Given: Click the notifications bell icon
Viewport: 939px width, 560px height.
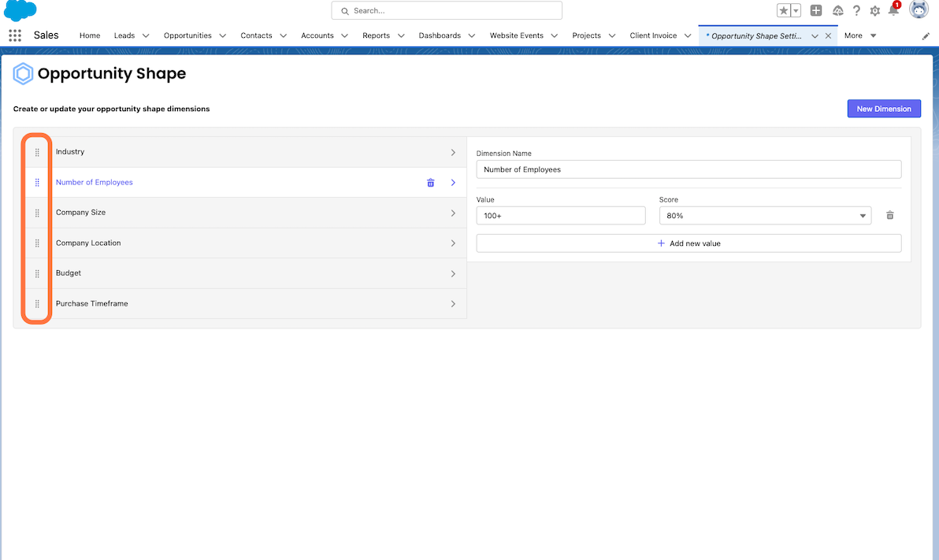Looking at the screenshot, I should (893, 10).
